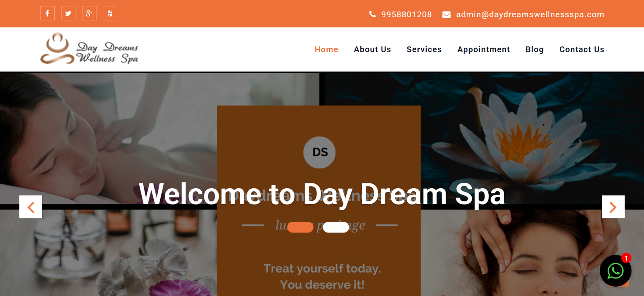Screen dimensions: 644x296
Task: Open the Facebook social icon
Action: pyautogui.click(x=47, y=13)
